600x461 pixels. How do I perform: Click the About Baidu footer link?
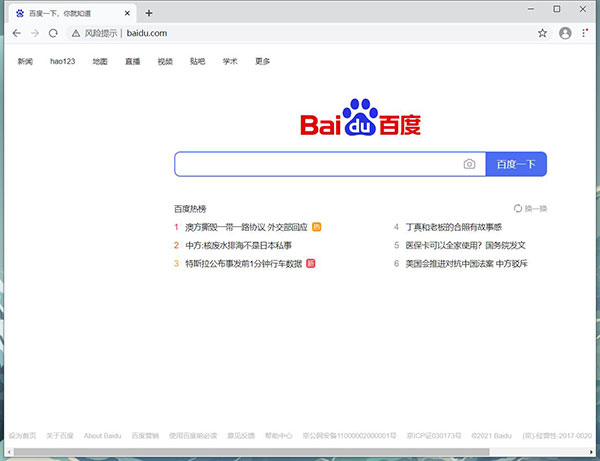point(103,436)
